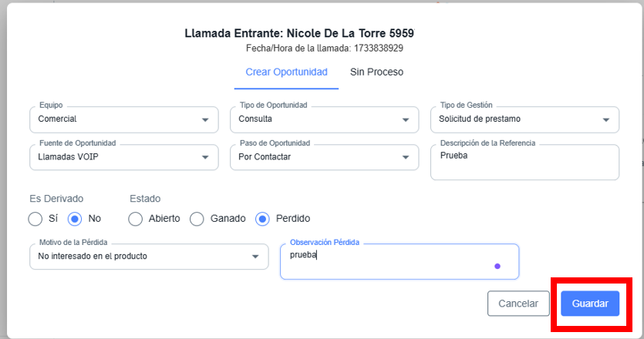Open the Equipo dropdown arrow

click(205, 119)
